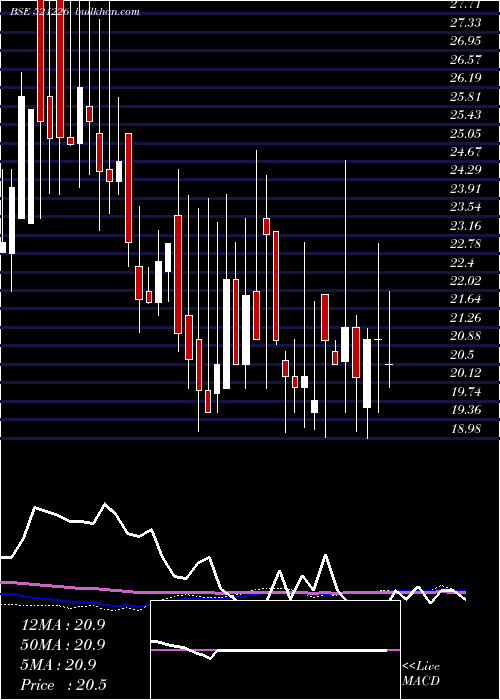This screenshot has height=700, width=500.
Task: Select the 26.19 price axis label
Action: 465,78
